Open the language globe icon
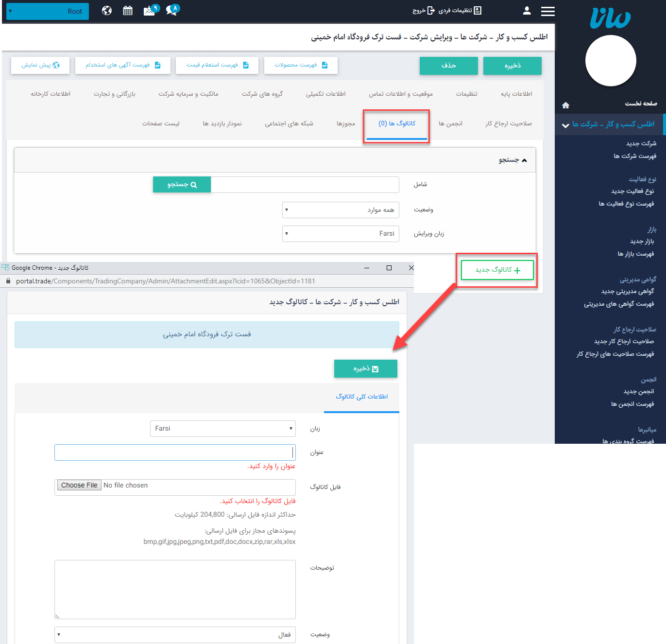 tap(106, 10)
